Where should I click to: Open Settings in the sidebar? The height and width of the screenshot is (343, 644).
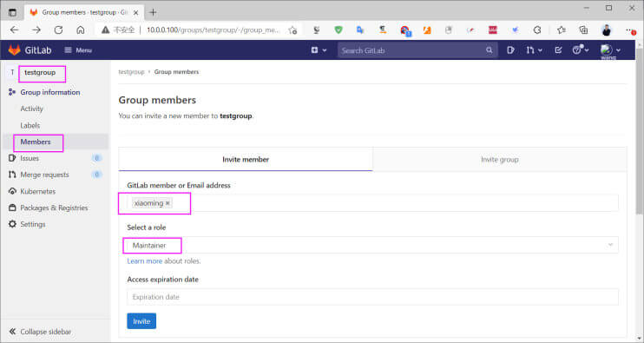[33, 224]
